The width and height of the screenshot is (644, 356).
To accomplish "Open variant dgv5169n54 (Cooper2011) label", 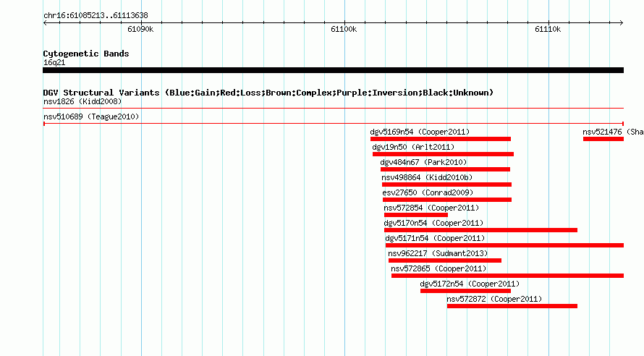I will pyautogui.click(x=420, y=132).
